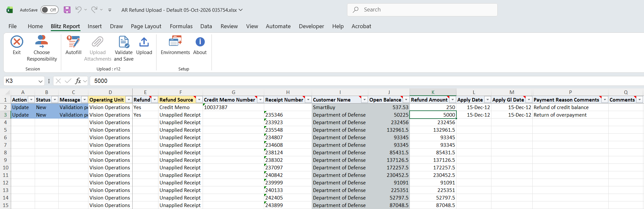Screen dimensions: 644x209
Task: Open the Redo history dropdown arrow
Action: [101, 10]
